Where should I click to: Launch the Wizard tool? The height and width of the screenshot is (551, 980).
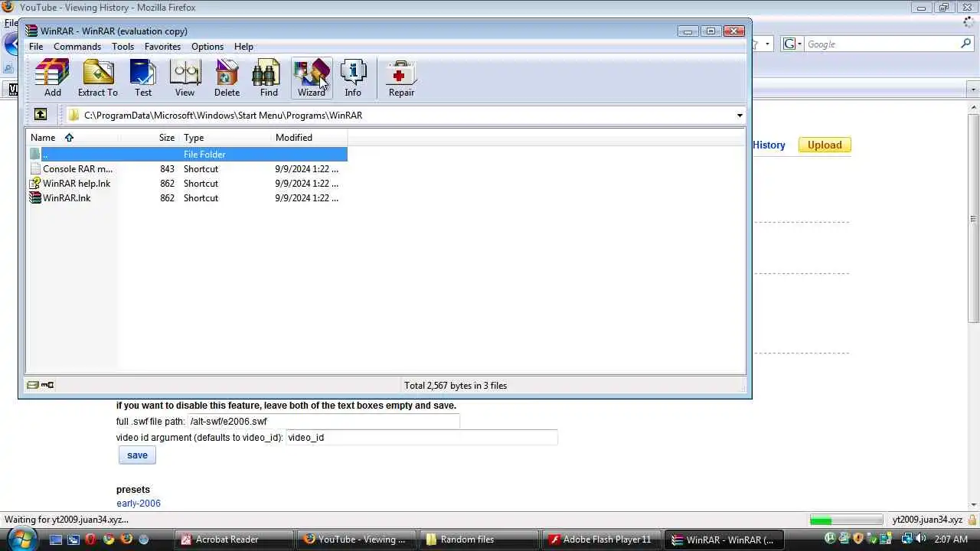click(x=311, y=78)
